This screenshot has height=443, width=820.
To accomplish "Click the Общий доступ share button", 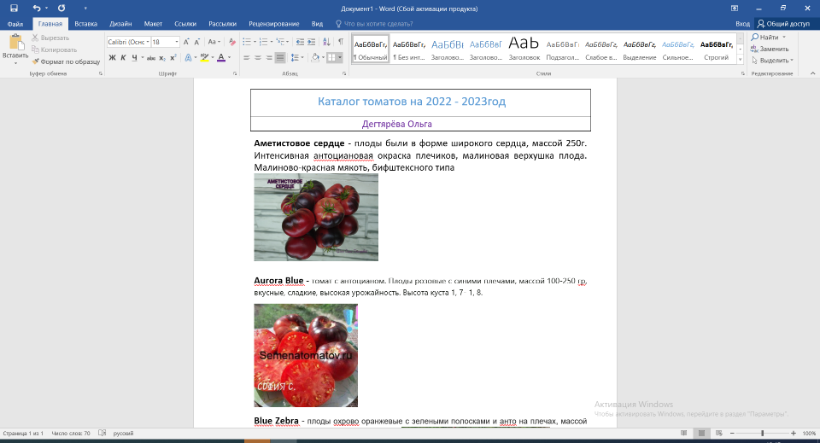I will pos(783,23).
